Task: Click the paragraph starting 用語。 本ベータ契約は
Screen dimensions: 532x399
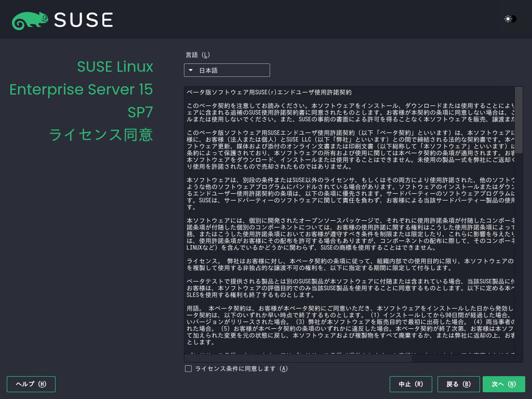Action: tap(351, 325)
